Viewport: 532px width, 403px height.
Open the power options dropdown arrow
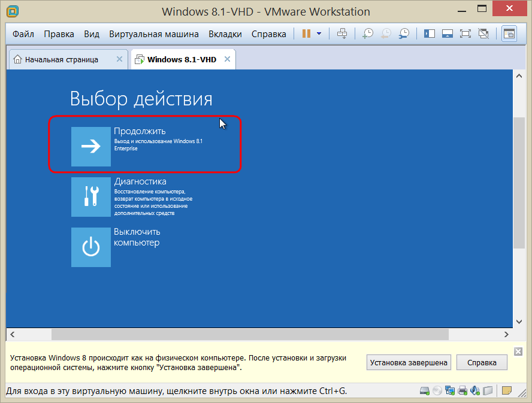[319, 34]
